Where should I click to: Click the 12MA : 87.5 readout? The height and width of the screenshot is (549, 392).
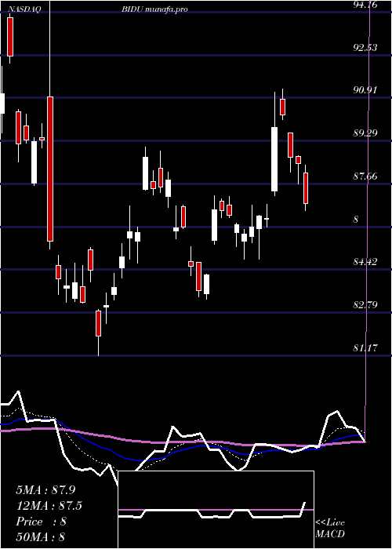(49, 506)
